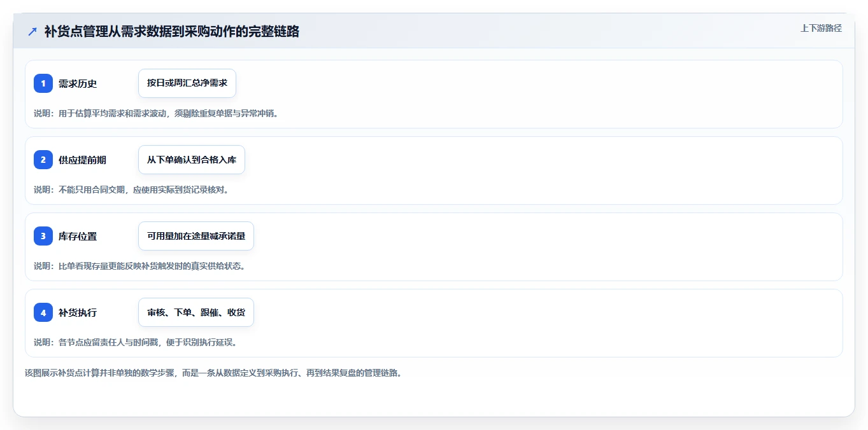Select the 审核、下单、跟催、收货 chip
The height and width of the screenshot is (430, 868).
coord(196,312)
